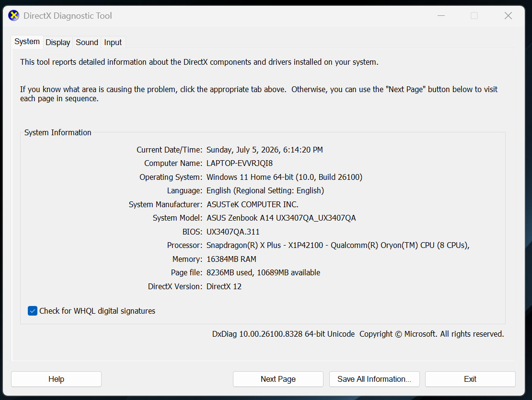Select the System tab
This screenshot has height=400, width=532.
pos(27,42)
